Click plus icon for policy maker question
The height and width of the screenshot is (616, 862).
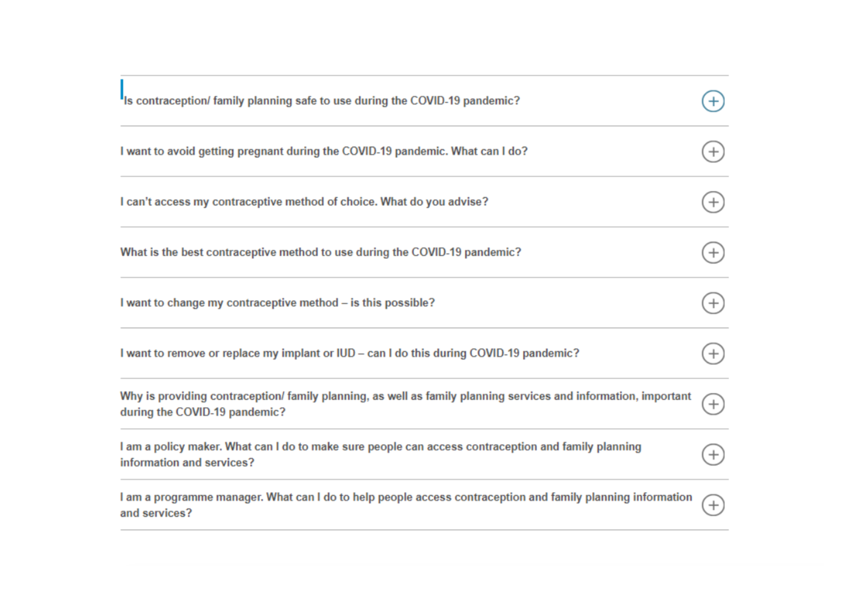713,454
